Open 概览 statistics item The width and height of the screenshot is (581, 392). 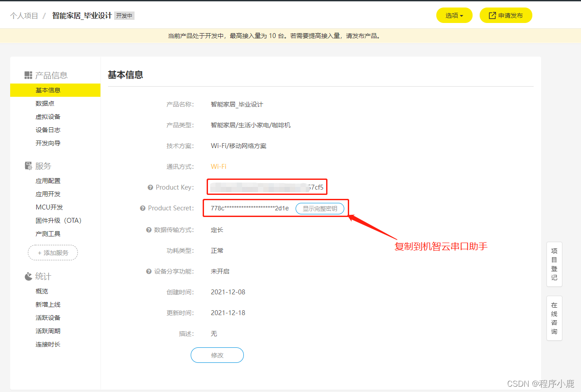coord(42,291)
